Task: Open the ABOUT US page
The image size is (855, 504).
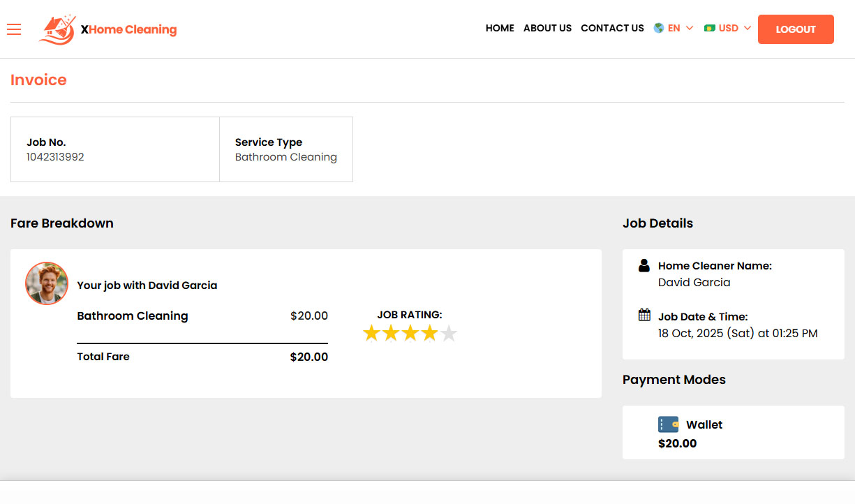Action: click(547, 28)
